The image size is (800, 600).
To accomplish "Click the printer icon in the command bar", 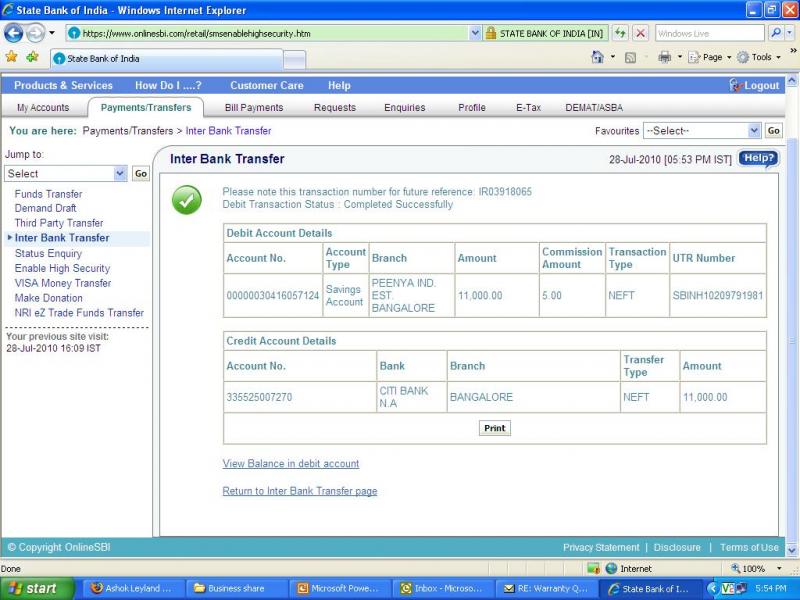I will click(x=664, y=57).
